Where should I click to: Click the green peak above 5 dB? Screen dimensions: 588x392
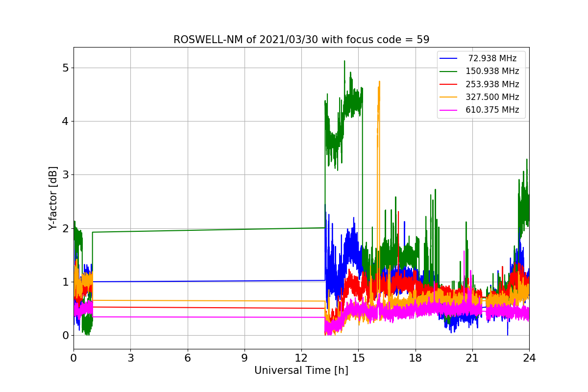[344, 61]
